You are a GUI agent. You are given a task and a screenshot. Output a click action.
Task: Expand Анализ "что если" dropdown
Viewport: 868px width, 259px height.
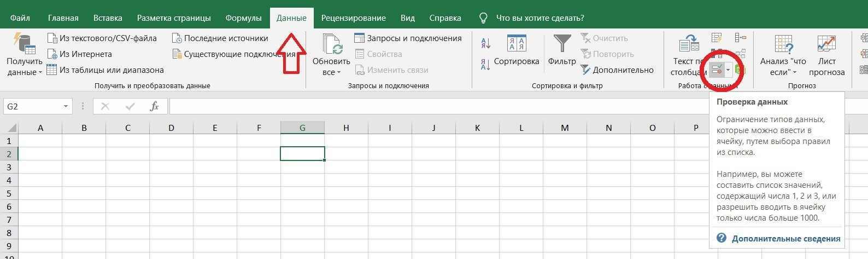click(x=783, y=55)
